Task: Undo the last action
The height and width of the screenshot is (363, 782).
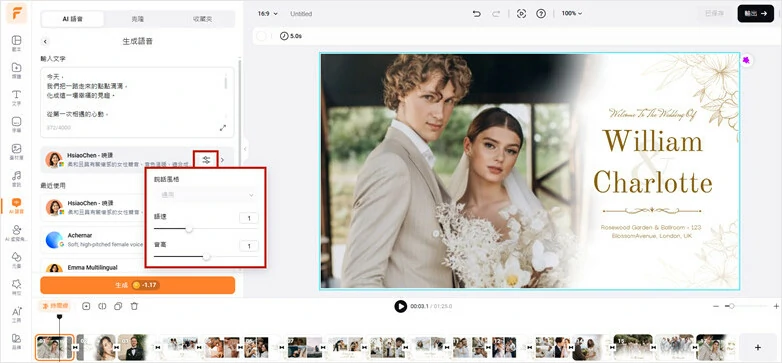Action: tap(476, 14)
